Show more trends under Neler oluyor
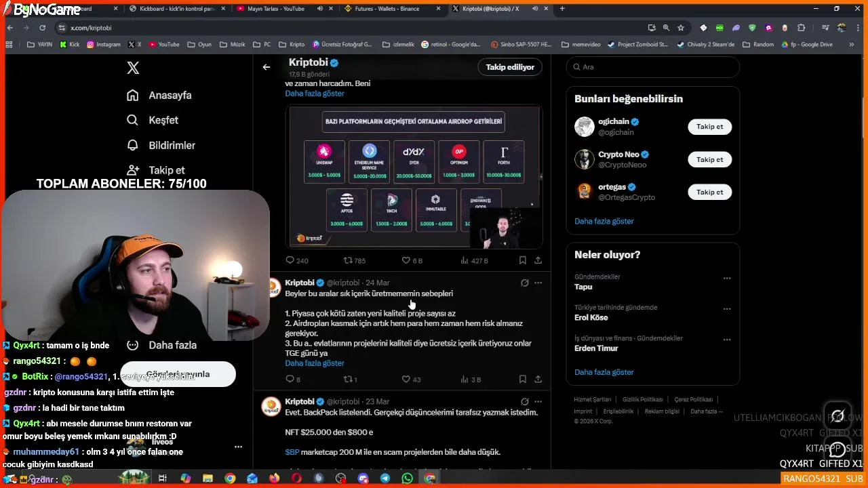Image resolution: width=868 pixels, height=488 pixels. coord(604,372)
